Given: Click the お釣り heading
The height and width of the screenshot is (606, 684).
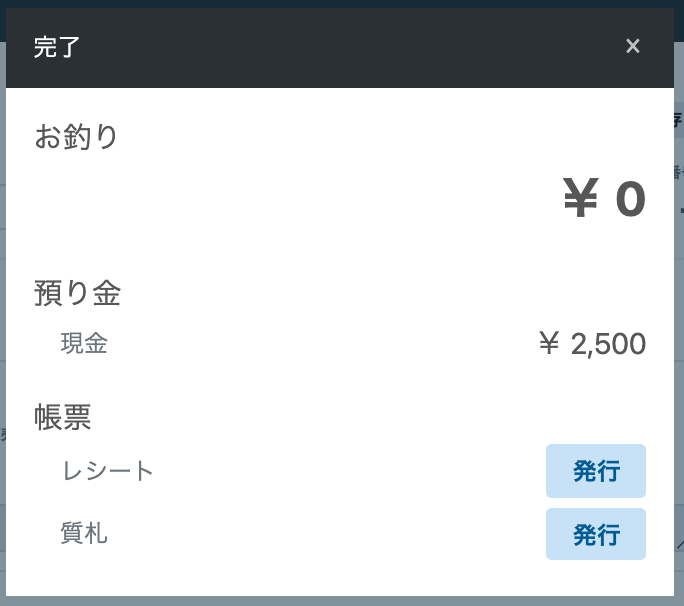Looking at the screenshot, I should coord(76,136).
